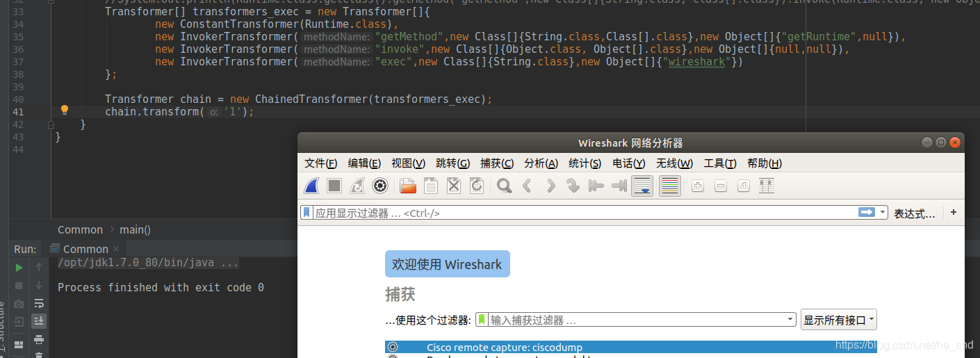Add a display filter button with plus

pyautogui.click(x=954, y=213)
